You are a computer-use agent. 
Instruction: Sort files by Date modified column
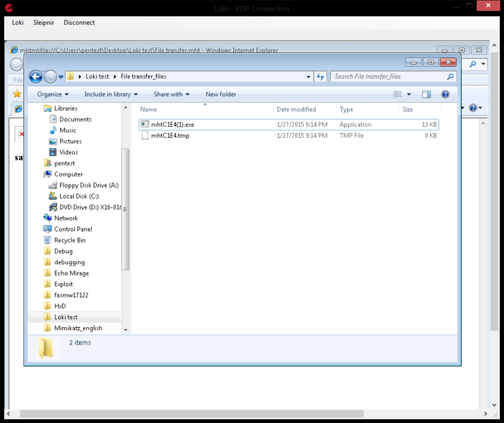(296, 110)
